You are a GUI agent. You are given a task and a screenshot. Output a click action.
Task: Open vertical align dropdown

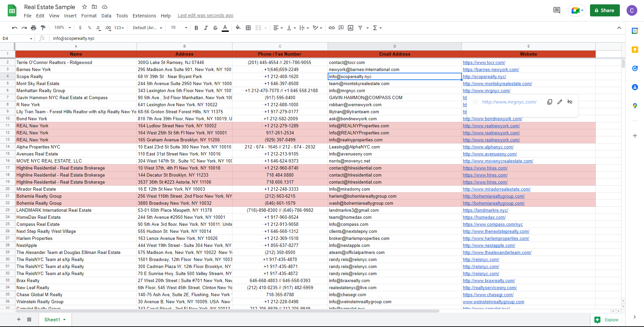coord(291,28)
